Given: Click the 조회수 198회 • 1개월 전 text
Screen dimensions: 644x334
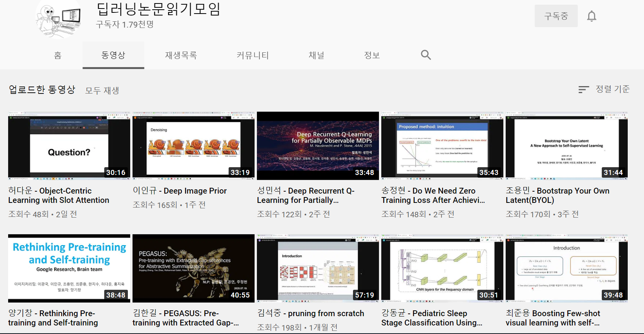Looking at the screenshot, I should pyautogui.click(x=297, y=327).
